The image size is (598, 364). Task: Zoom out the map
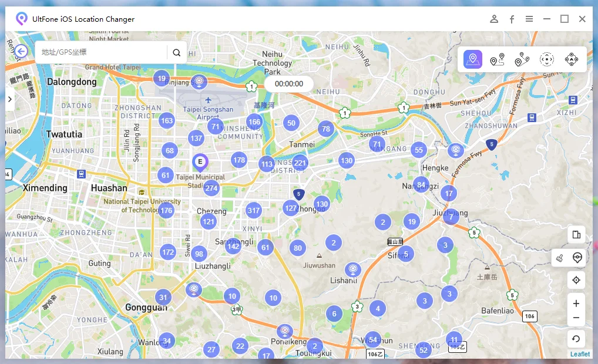576,318
